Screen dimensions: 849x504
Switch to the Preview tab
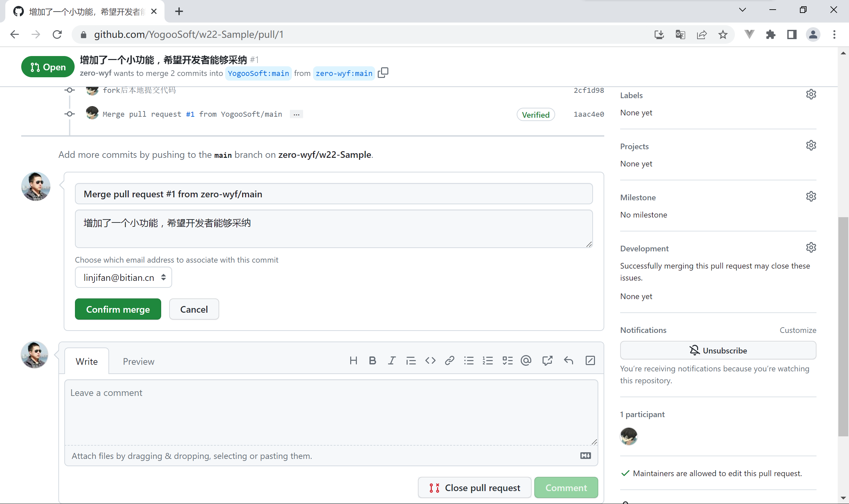pos(138,361)
